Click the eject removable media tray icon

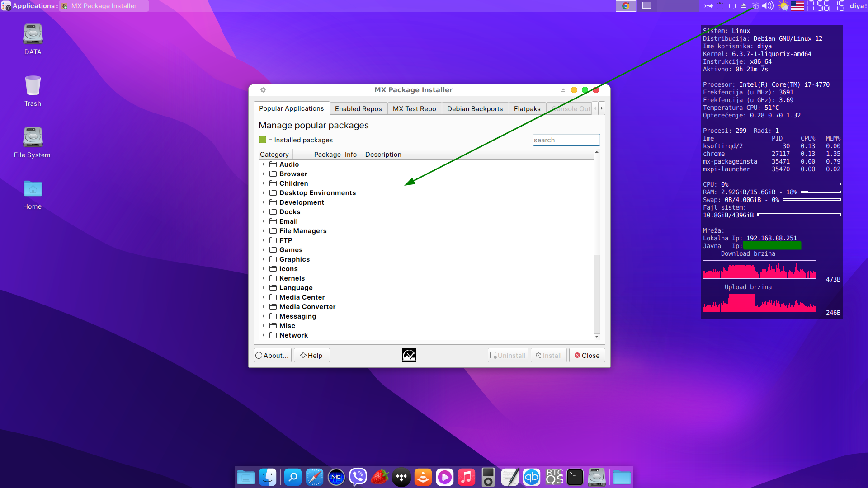(x=744, y=6)
